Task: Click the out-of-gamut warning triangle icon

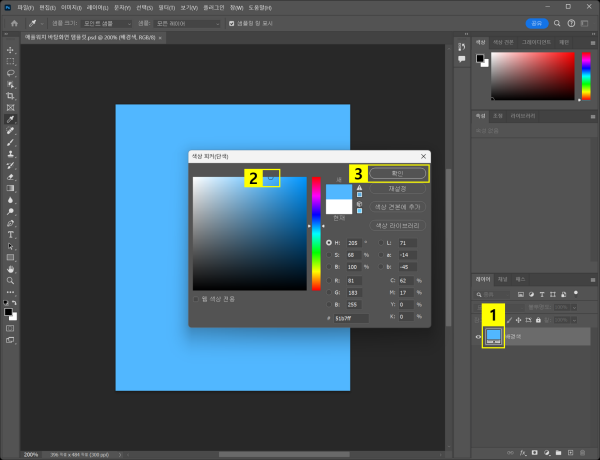Action: coord(360,187)
